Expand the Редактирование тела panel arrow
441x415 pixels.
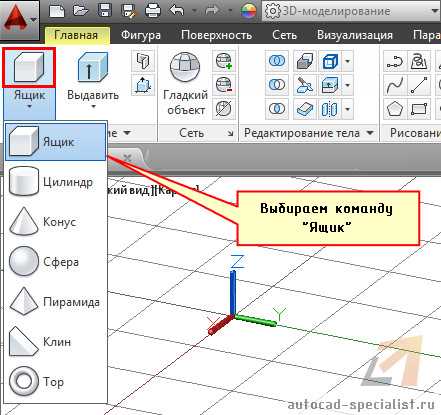(x=370, y=133)
